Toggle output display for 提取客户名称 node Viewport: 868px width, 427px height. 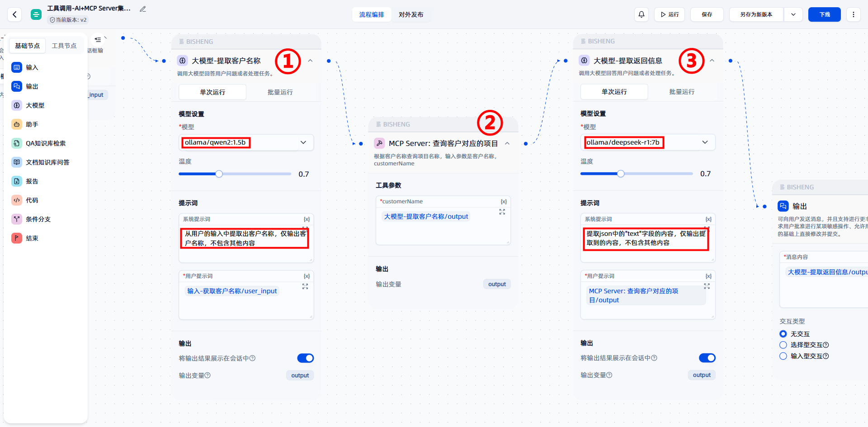(x=305, y=358)
